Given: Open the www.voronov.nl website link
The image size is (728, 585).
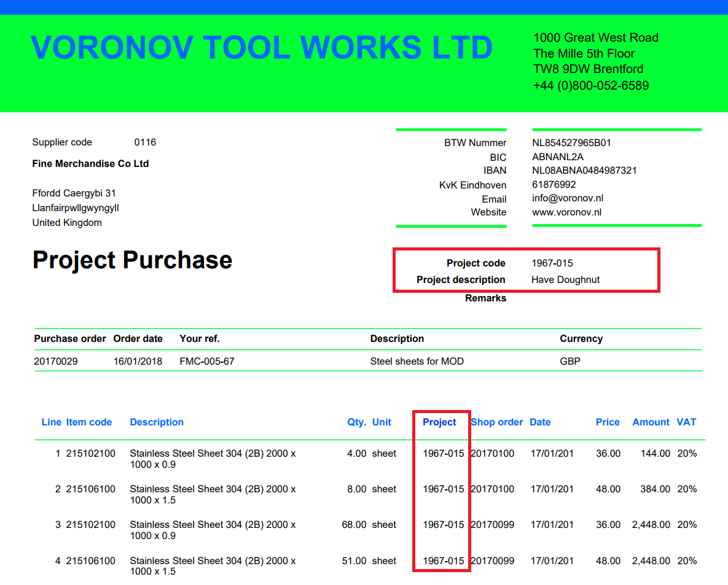Looking at the screenshot, I should [566, 212].
